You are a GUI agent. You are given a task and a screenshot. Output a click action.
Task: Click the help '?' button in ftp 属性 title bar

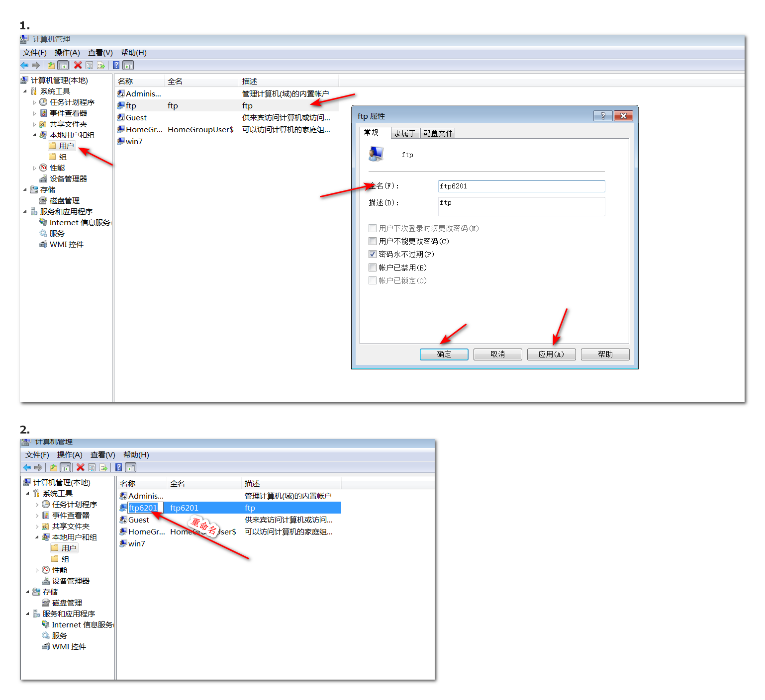point(603,116)
